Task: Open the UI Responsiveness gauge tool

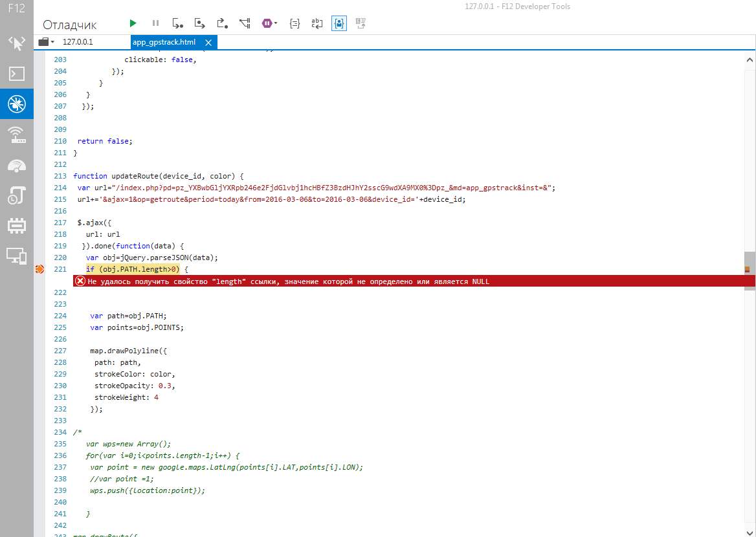Action: 16,165
